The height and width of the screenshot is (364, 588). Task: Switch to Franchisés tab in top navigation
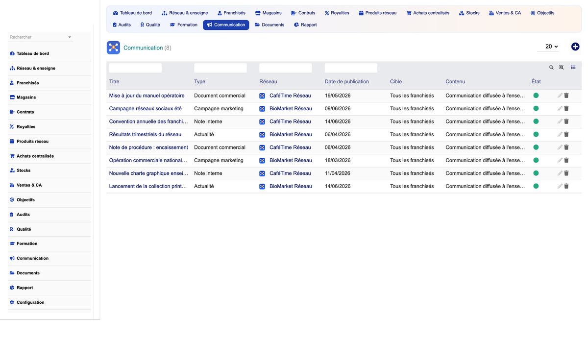(231, 13)
